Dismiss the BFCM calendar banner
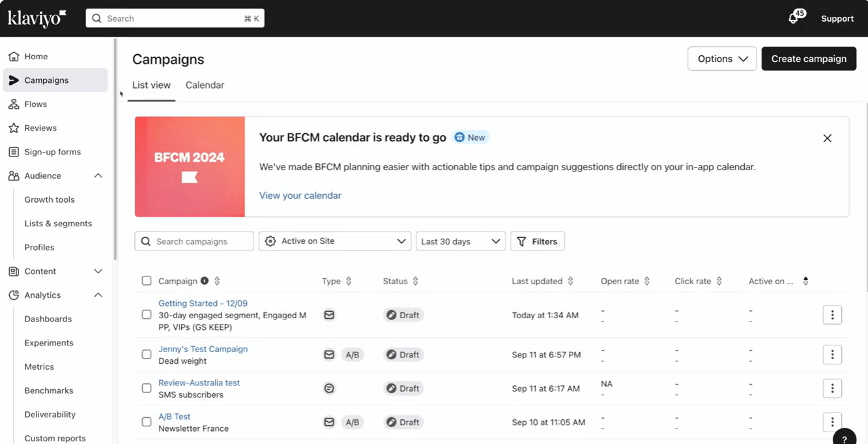This screenshot has height=444, width=868. click(x=827, y=138)
